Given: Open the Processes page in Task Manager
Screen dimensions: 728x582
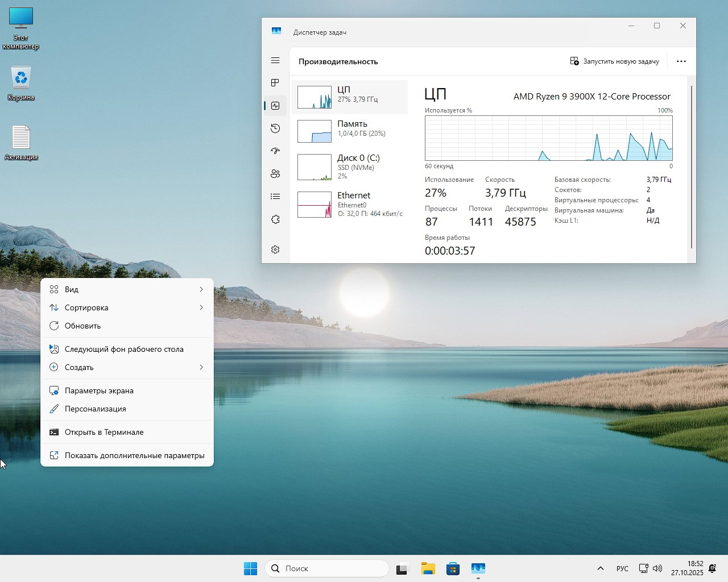Looking at the screenshot, I should point(275,82).
